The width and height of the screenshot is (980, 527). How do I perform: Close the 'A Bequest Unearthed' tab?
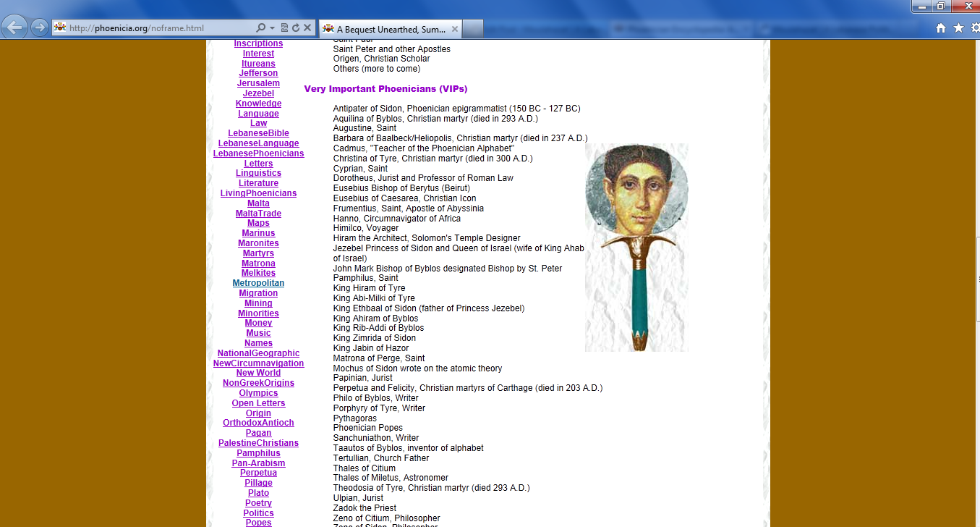[x=455, y=29]
